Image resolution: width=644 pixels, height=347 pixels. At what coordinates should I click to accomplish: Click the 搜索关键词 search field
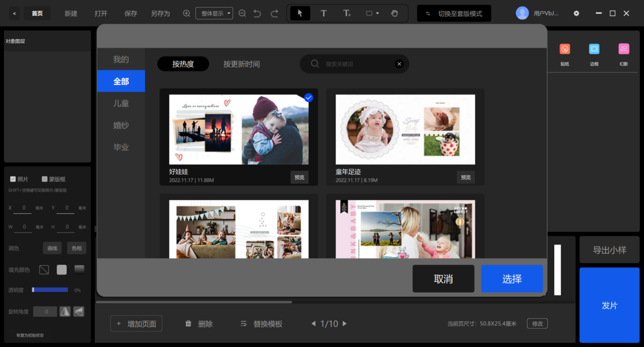tap(354, 64)
